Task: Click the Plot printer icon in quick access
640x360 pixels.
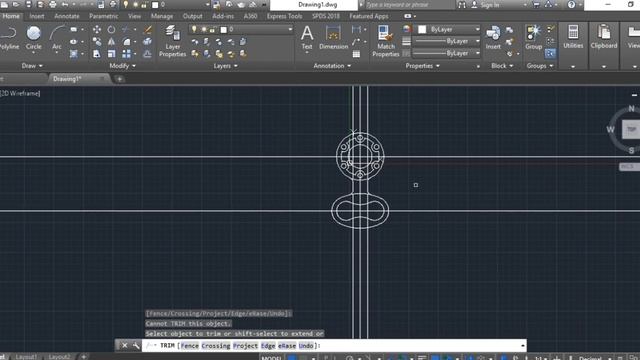Action: tap(53, 4)
